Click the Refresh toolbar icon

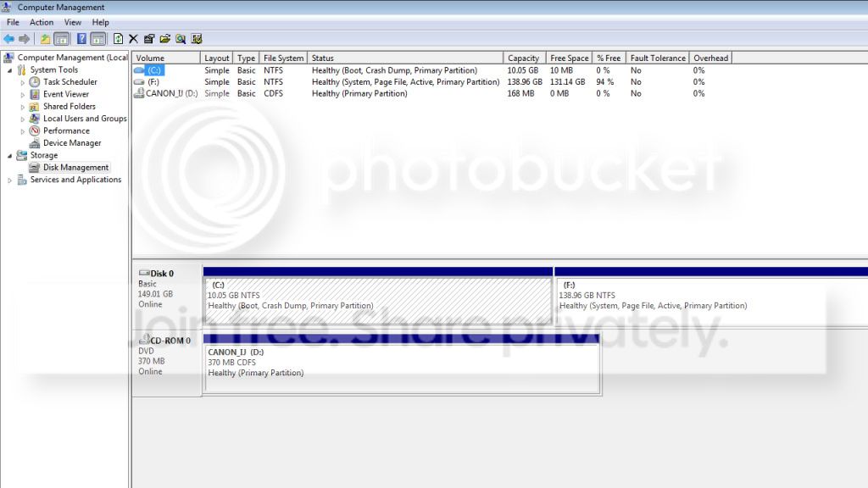tap(118, 39)
